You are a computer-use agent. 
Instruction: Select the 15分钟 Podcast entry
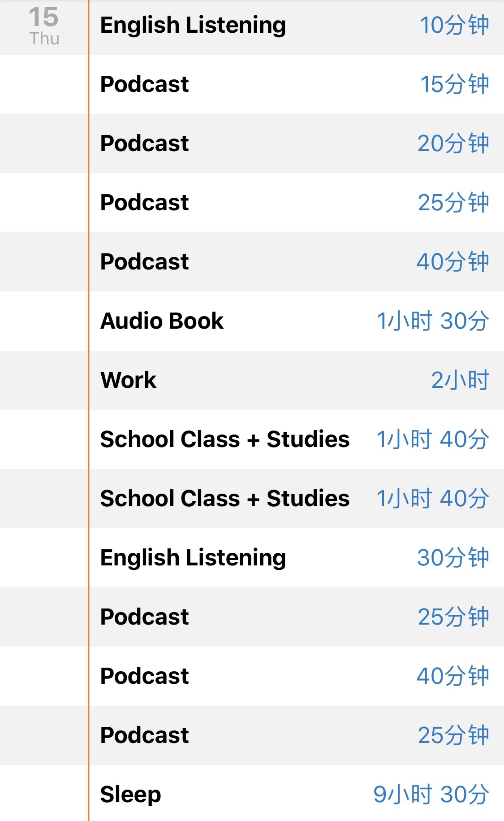pyautogui.click(x=297, y=84)
